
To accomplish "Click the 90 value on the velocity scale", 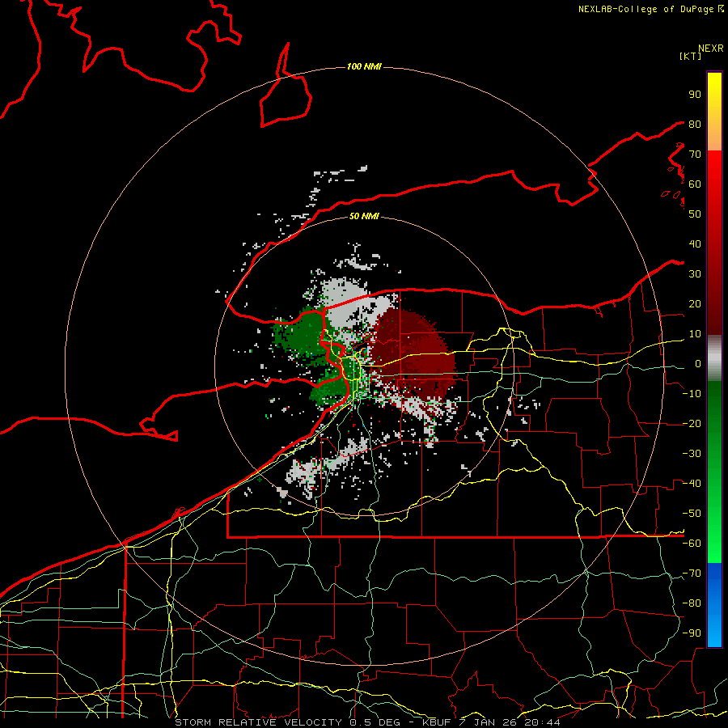I will point(695,95).
